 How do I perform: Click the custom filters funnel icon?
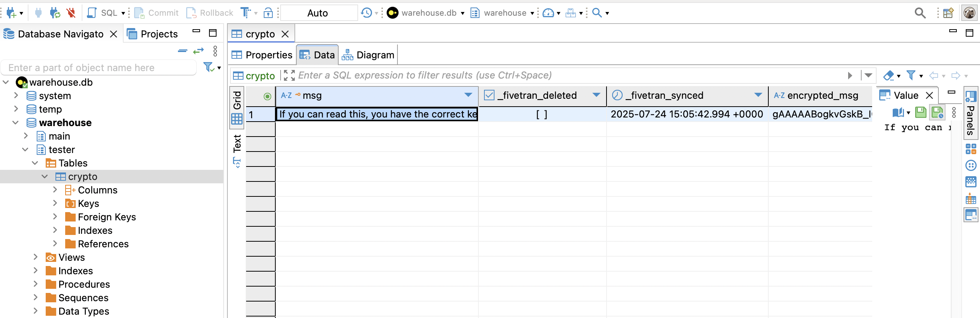(911, 76)
